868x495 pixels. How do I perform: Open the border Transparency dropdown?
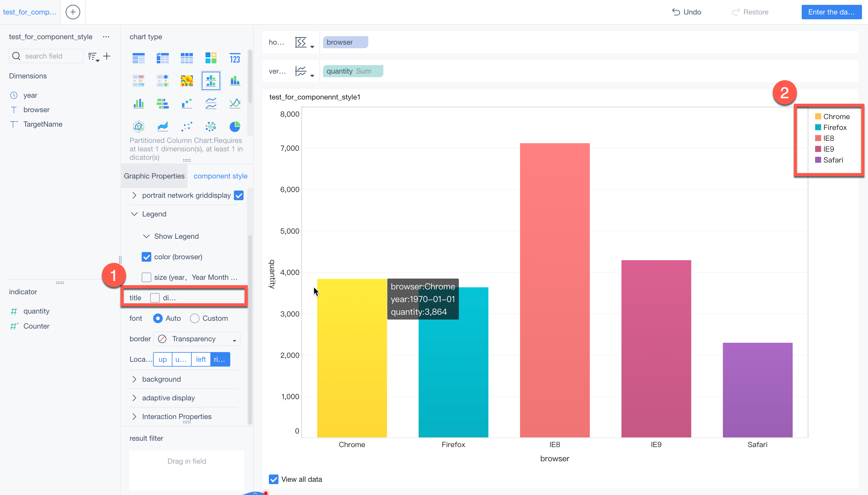click(x=197, y=339)
